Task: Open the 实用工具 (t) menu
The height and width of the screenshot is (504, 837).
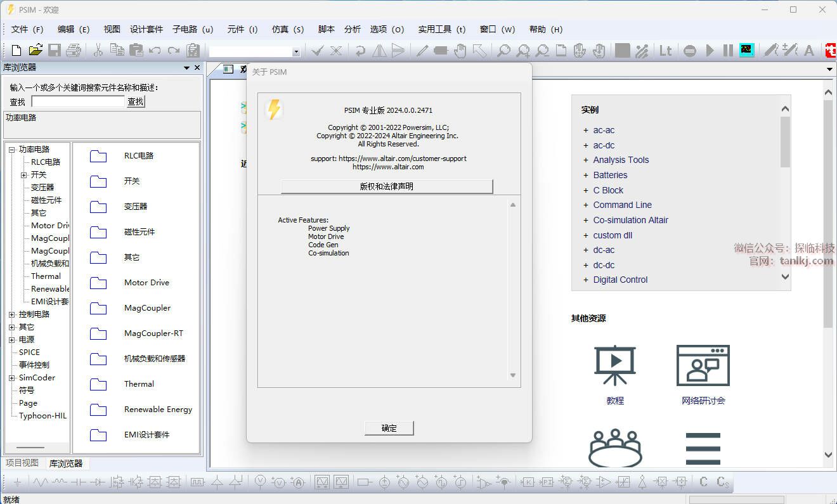Action: tap(442, 29)
